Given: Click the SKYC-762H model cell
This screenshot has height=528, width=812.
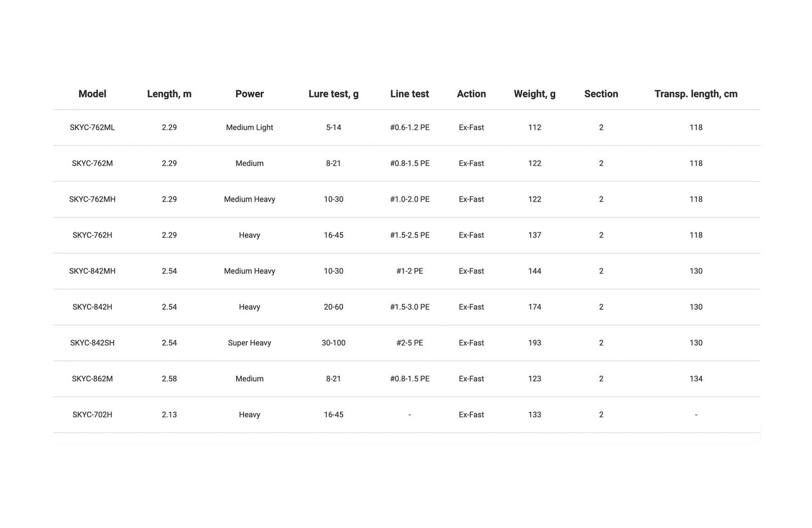Looking at the screenshot, I should (x=92, y=236).
